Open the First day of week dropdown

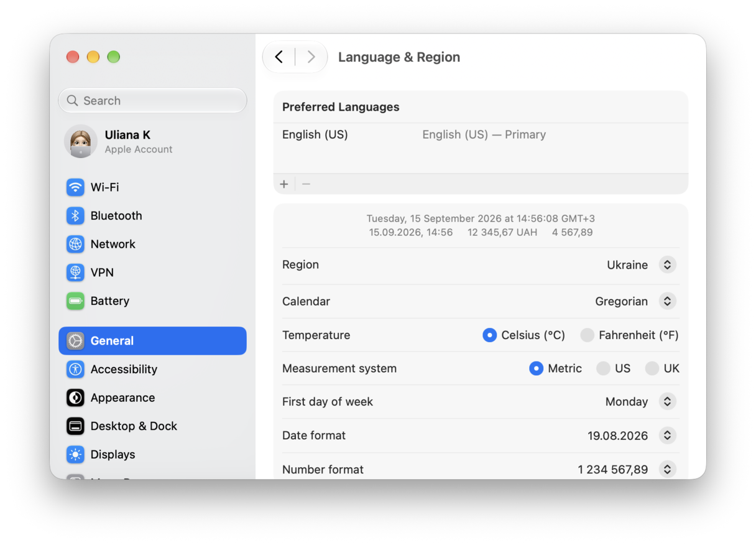(x=667, y=402)
